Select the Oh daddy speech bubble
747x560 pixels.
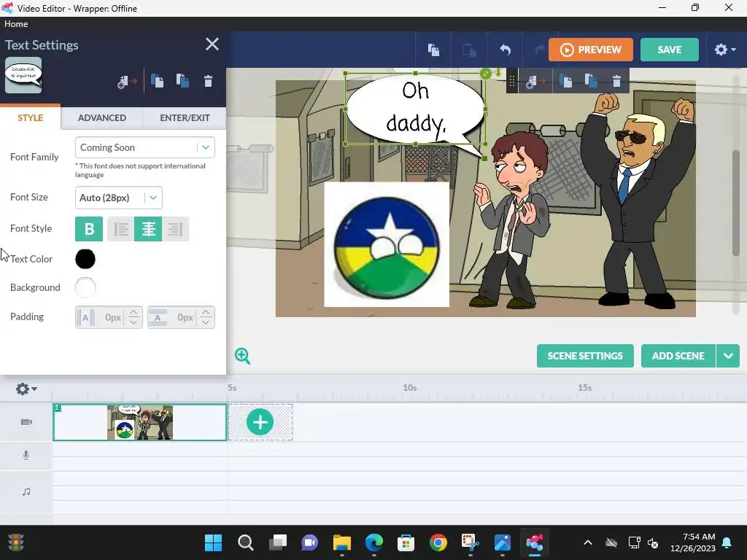tap(415, 109)
